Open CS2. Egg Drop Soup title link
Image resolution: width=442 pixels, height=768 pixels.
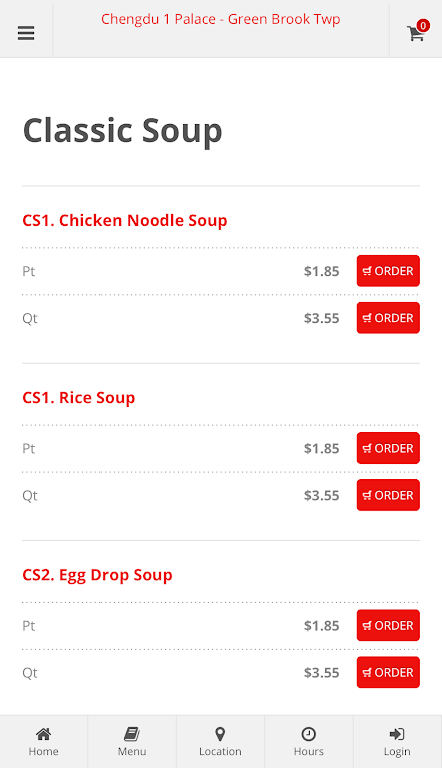pos(97,576)
